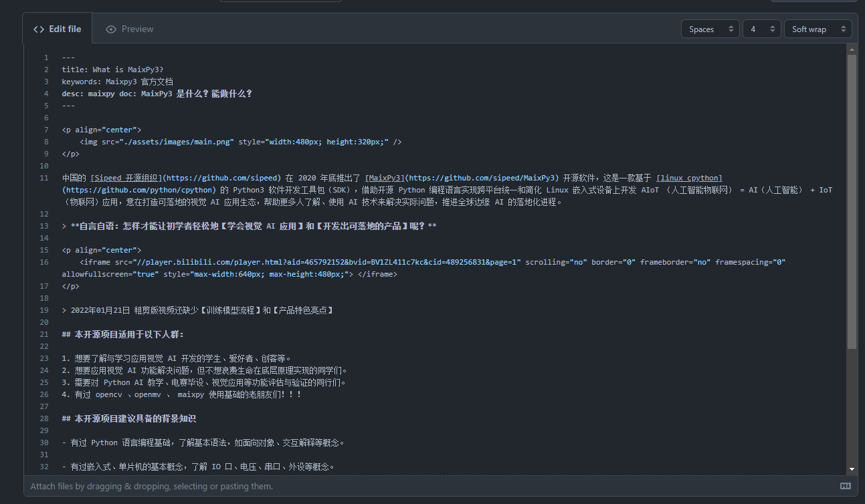Click the attach files by dragging bar
Viewport: 865px width, 504px height.
[440, 486]
